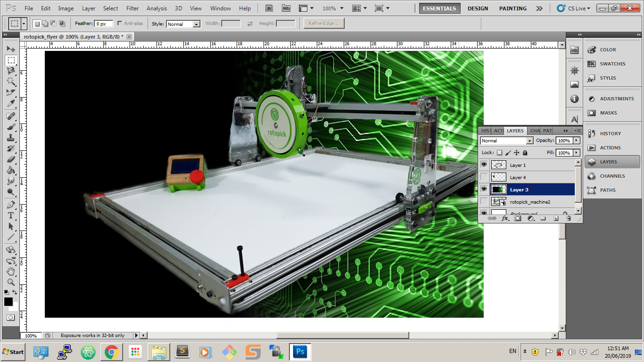Click the Feather input field
Image resolution: width=644 pixels, height=362 pixels.
(104, 24)
